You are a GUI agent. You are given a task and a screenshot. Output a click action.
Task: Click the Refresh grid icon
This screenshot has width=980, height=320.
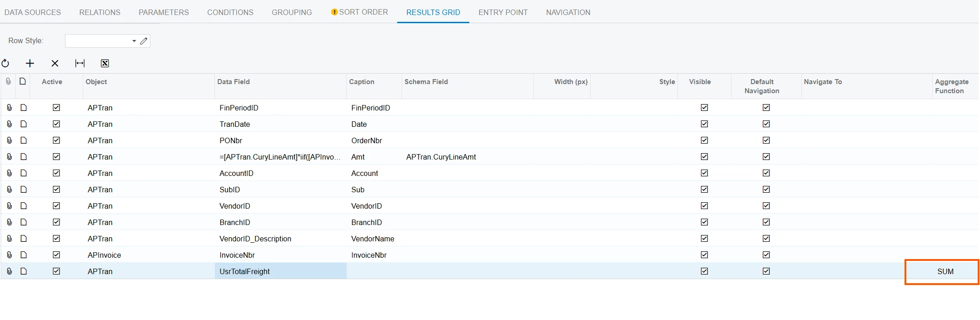[5, 63]
